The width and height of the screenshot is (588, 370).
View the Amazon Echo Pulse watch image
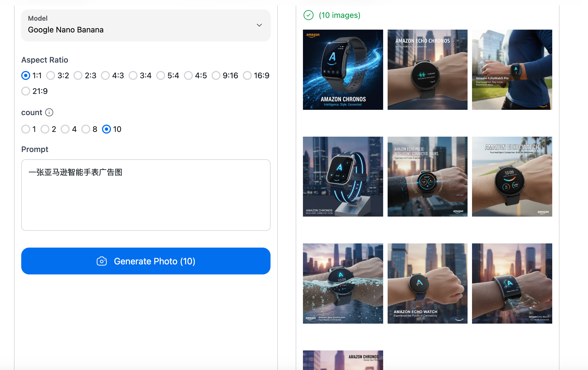click(x=427, y=176)
